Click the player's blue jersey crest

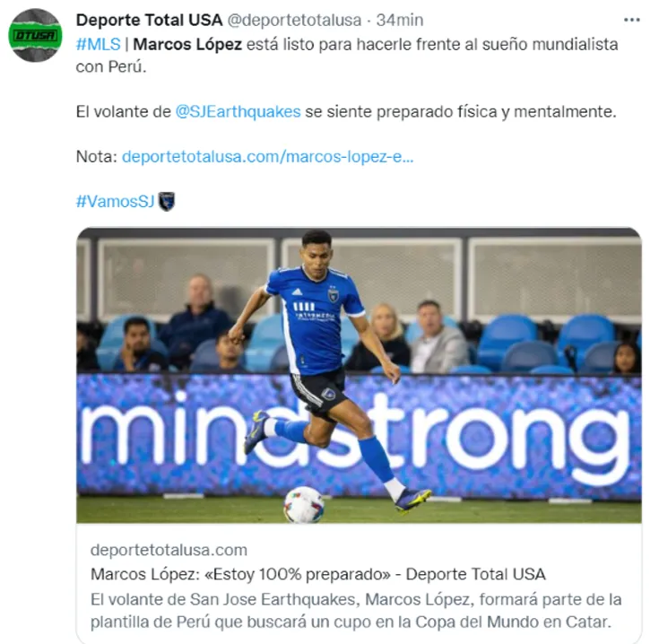coord(333,294)
